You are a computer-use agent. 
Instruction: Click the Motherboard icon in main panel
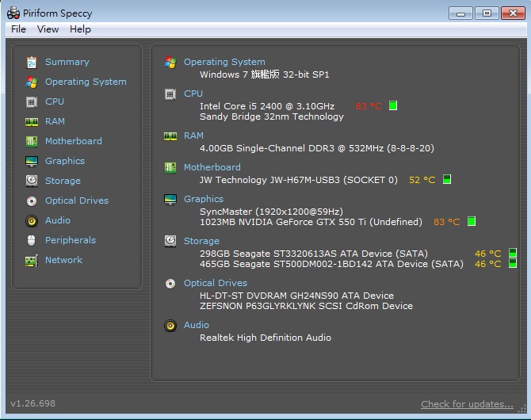click(170, 168)
